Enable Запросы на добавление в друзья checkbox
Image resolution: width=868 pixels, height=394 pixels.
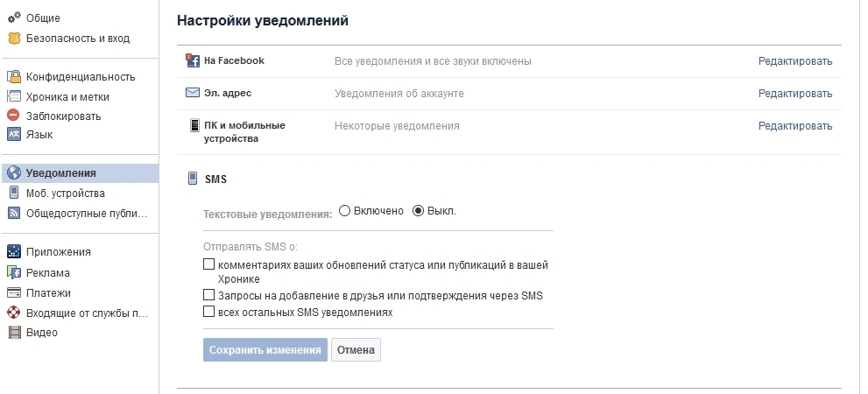[x=208, y=295]
